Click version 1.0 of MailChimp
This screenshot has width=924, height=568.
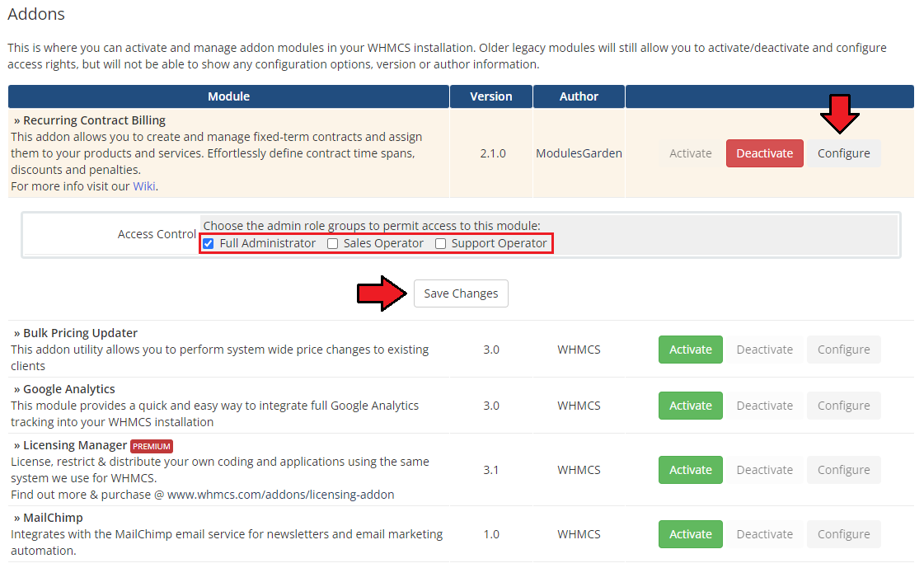click(491, 534)
